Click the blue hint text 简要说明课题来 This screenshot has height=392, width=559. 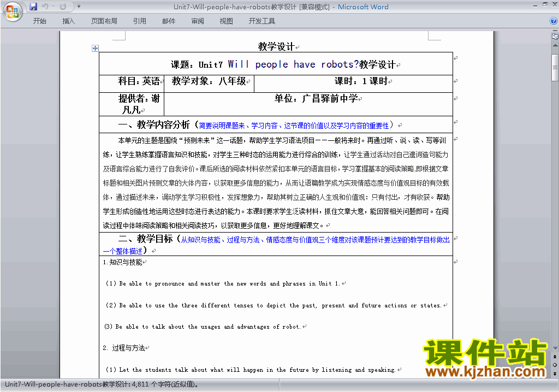tap(222, 126)
